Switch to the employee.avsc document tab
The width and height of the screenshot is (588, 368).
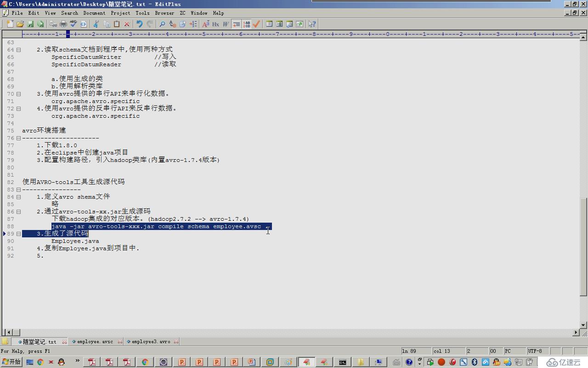coord(95,342)
